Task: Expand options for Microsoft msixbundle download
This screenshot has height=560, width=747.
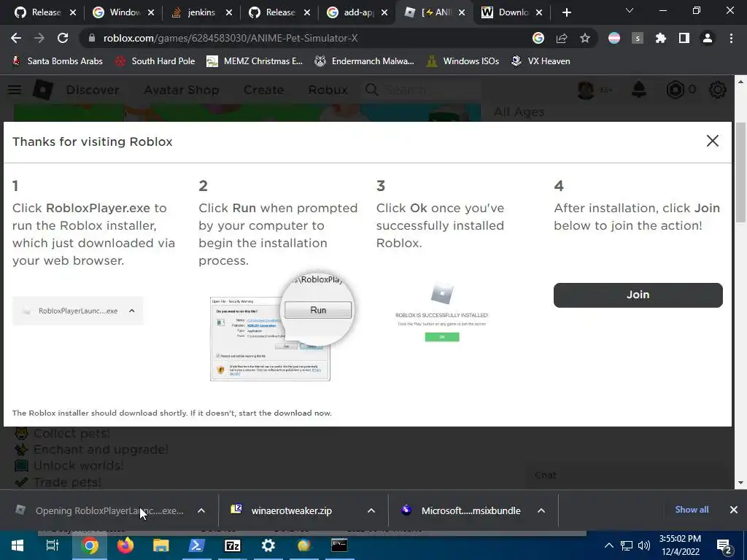Action: [x=541, y=510]
